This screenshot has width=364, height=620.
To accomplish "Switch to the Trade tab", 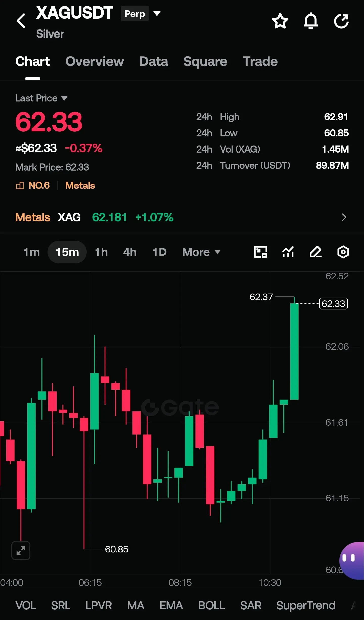I will [x=260, y=61].
